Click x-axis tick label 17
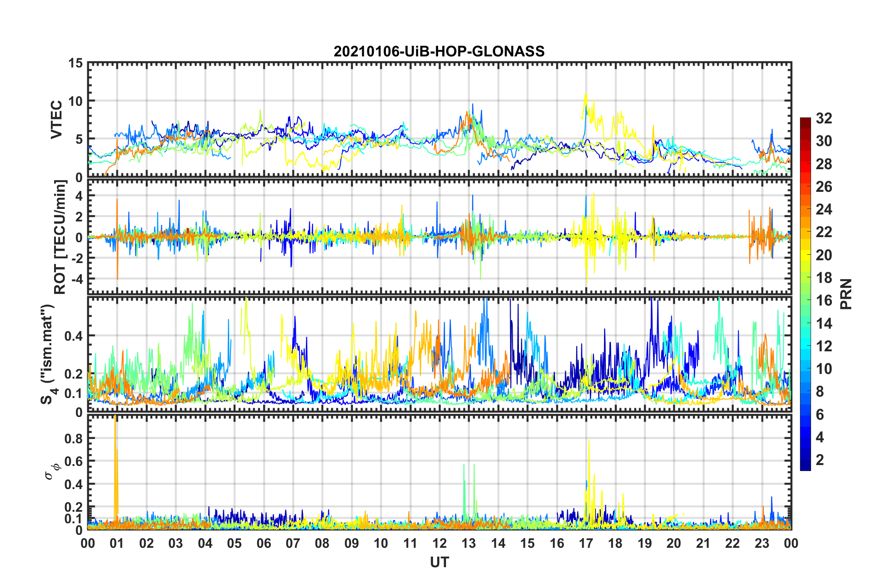The height and width of the screenshot is (588, 879). (586, 543)
